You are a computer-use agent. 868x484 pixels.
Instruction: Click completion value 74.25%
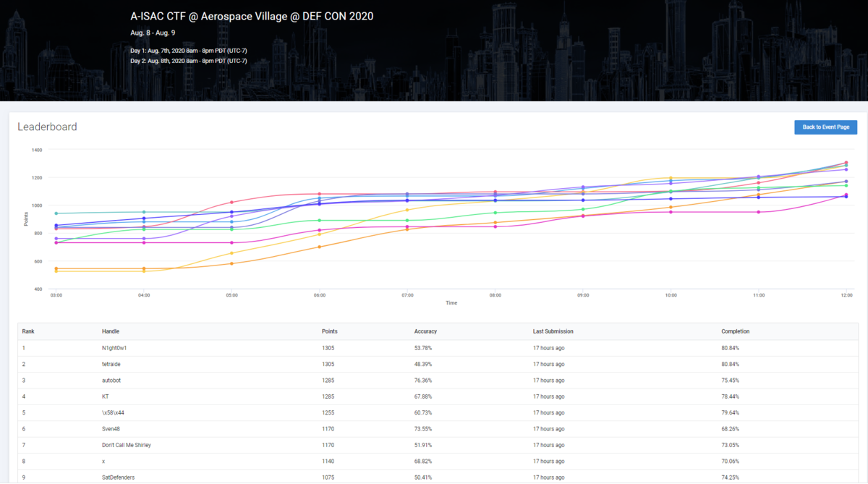(x=731, y=477)
